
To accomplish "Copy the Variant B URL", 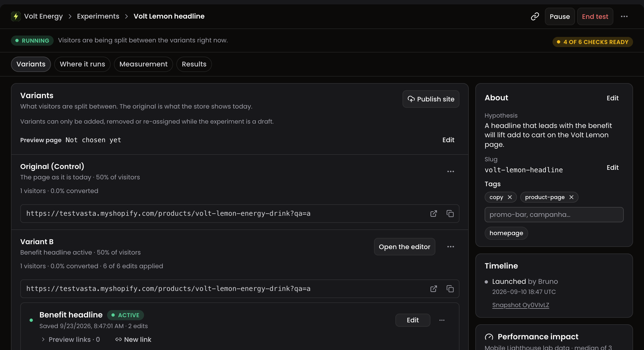I will click(x=450, y=289).
